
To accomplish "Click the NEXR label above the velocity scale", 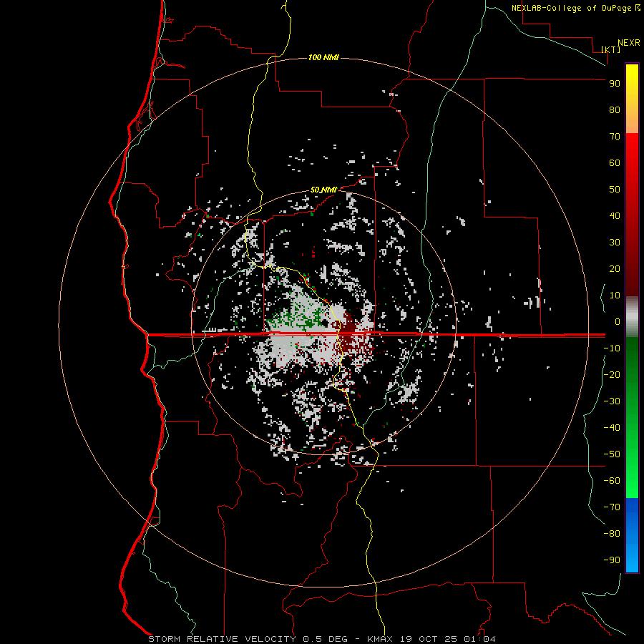I will coord(629,43).
